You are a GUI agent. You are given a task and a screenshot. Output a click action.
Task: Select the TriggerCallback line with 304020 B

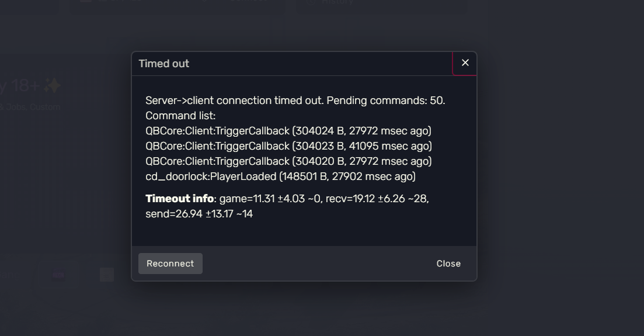(288, 161)
